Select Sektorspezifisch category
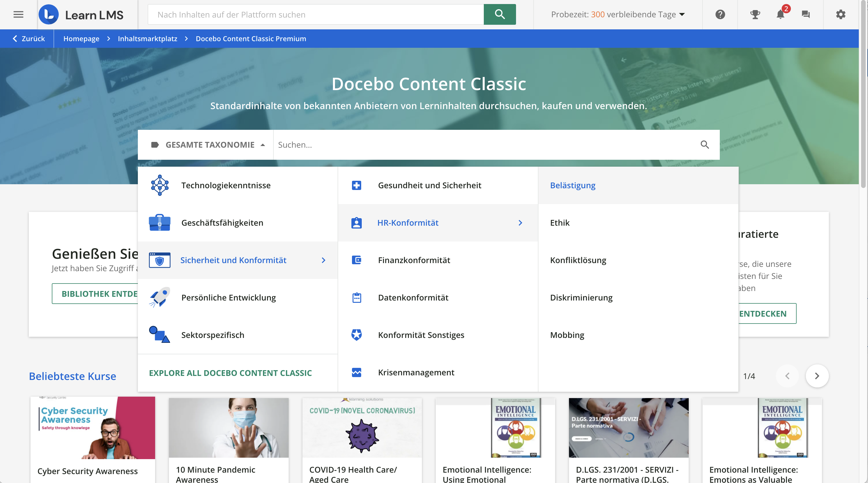This screenshot has width=868, height=483. pos(237,335)
